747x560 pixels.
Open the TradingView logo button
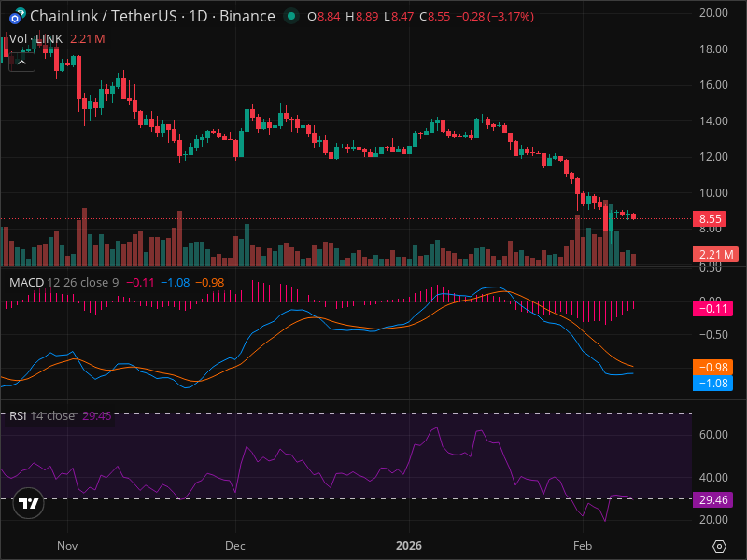pos(29,503)
